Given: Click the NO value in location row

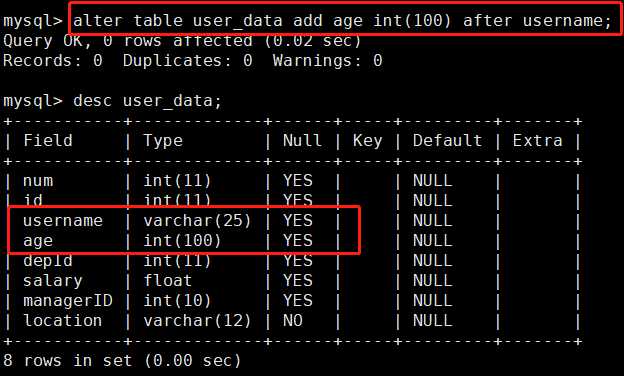Looking at the screenshot, I should tap(292, 321).
